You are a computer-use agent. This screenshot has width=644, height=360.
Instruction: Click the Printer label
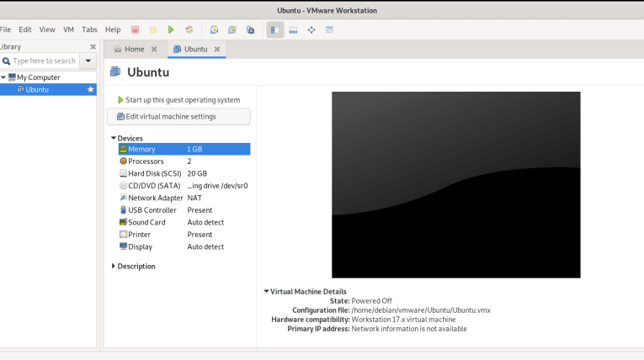[x=139, y=235]
